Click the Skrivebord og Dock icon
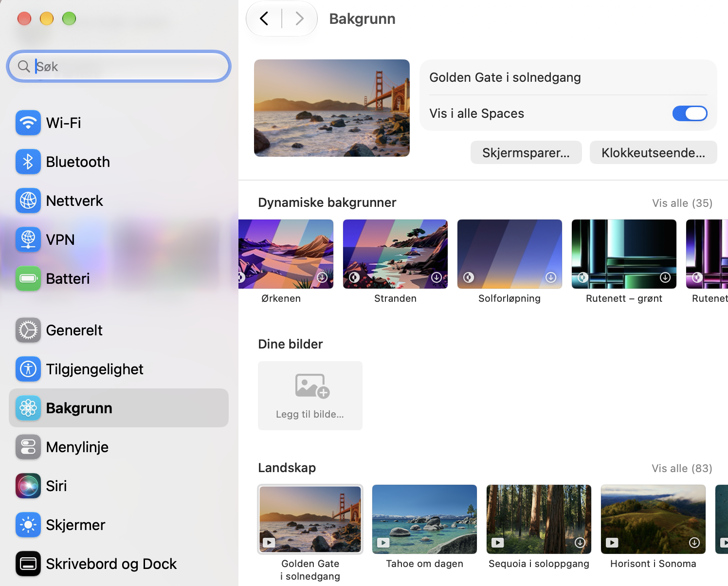728x586 pixels. pos(28,564)
